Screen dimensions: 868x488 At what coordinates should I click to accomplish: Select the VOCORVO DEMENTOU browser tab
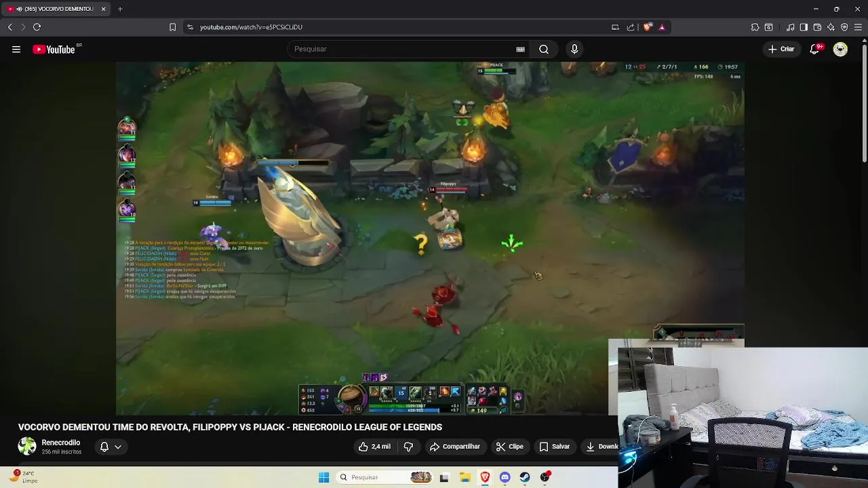click(x=56, y=9)
